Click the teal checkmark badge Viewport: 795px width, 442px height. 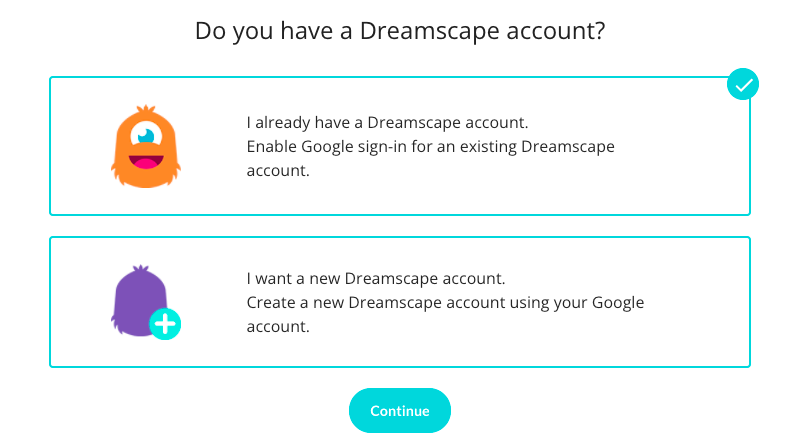tap(743, 84)
